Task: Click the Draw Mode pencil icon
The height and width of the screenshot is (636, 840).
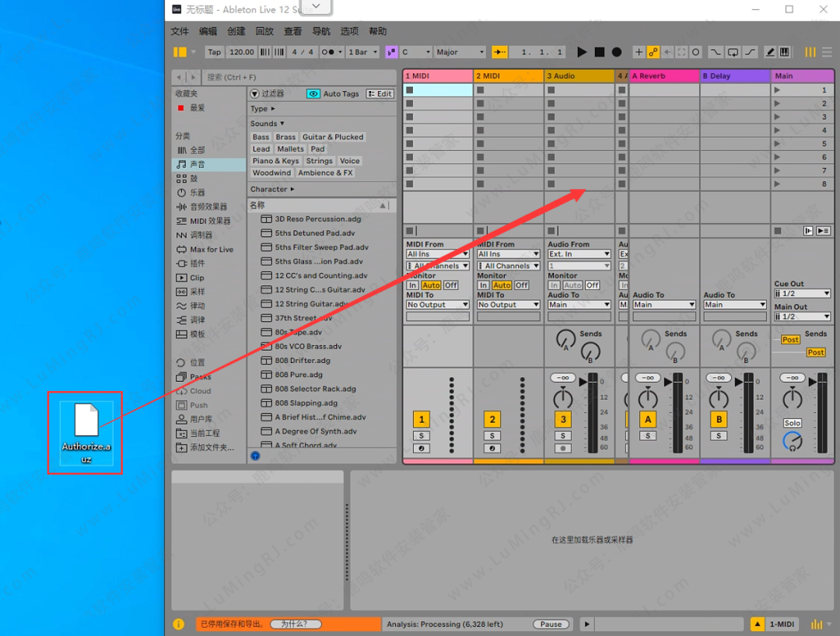Action: coord(770,52)
